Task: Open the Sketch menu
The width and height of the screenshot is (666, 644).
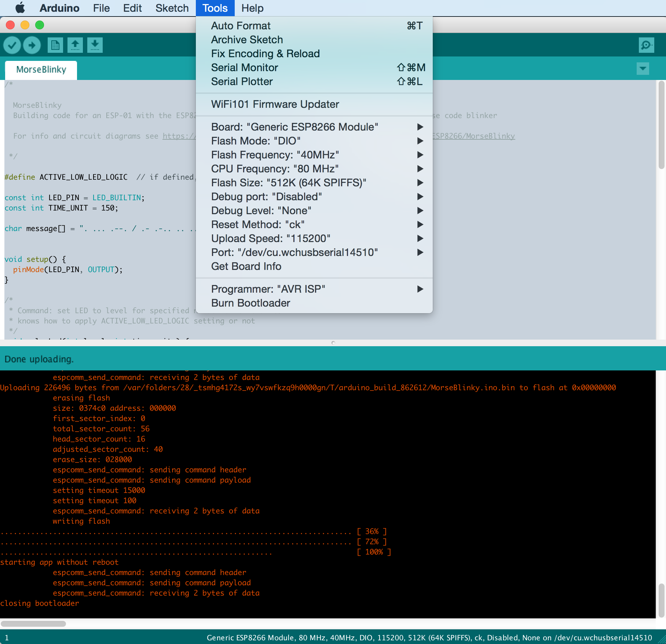Action: coord(172,8)
